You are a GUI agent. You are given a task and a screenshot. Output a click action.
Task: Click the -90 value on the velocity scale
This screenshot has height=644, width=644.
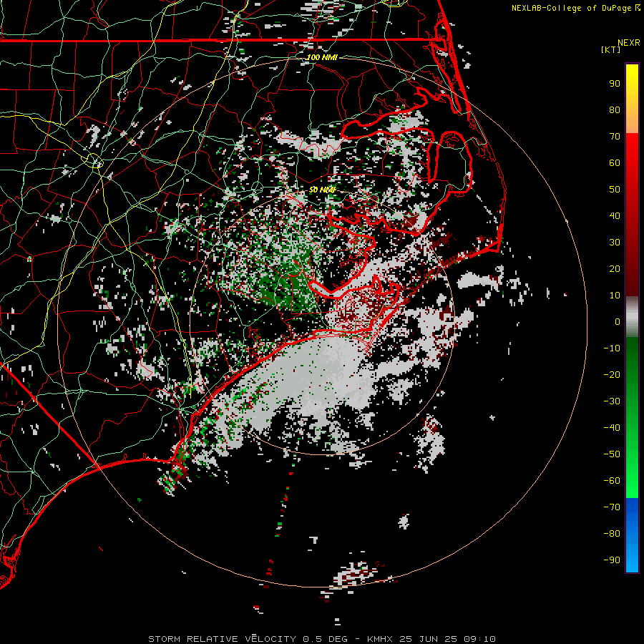(612, 560)
